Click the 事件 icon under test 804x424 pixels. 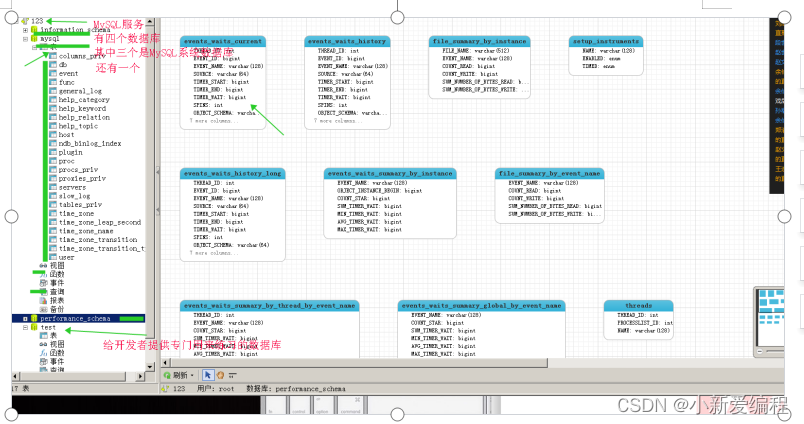pyautogui.click(x=44, y=361)
